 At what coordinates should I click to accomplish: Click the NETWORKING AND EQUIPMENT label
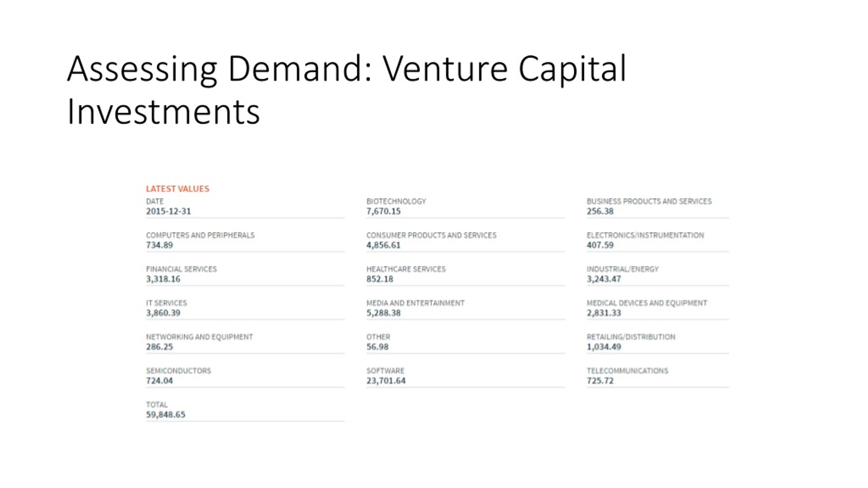[x=199, y=337]
